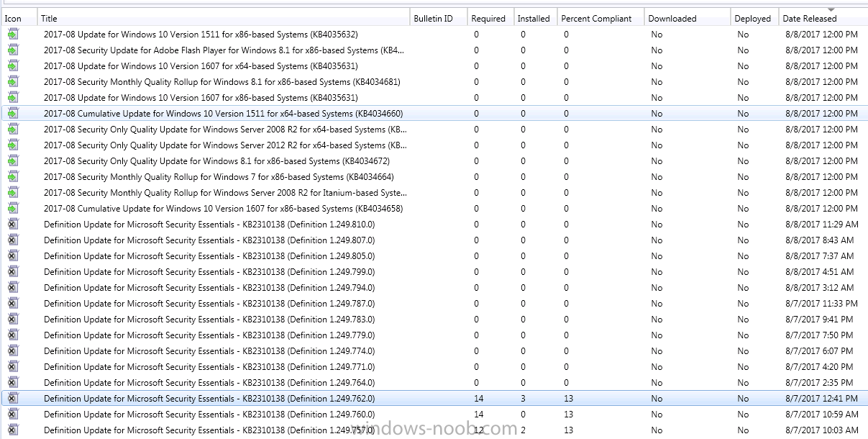
Task: Click icon for Security Only Update Server 2008 R2 x64
Action: click(13, 129)
